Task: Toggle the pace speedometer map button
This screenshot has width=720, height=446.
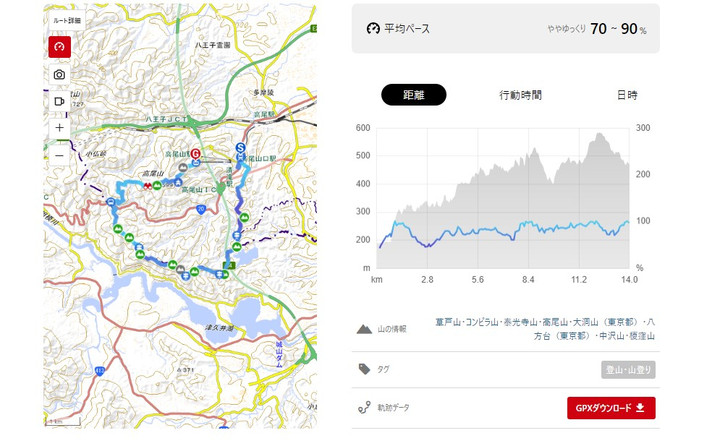Action: click(x=59, y=47)
